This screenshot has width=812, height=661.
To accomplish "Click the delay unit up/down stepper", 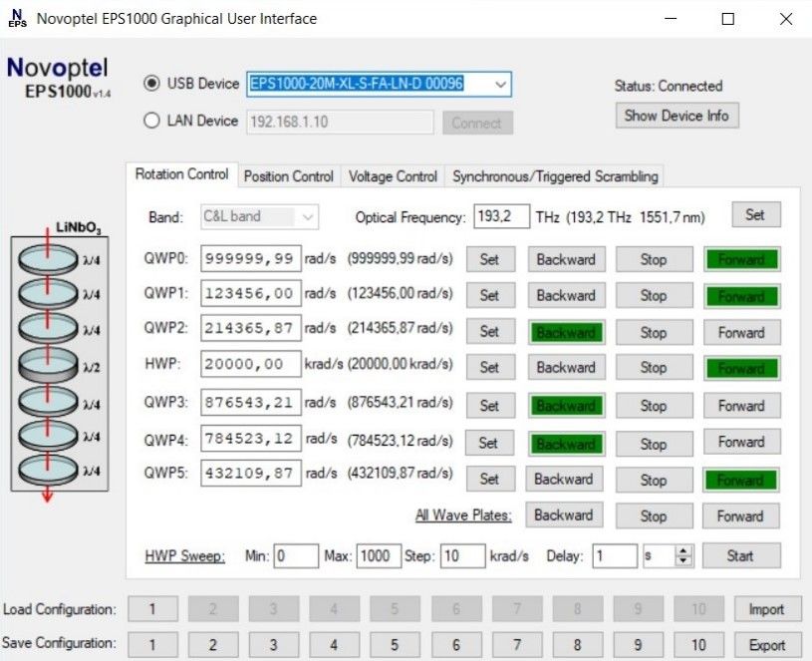I will click(x=683, y=556).
